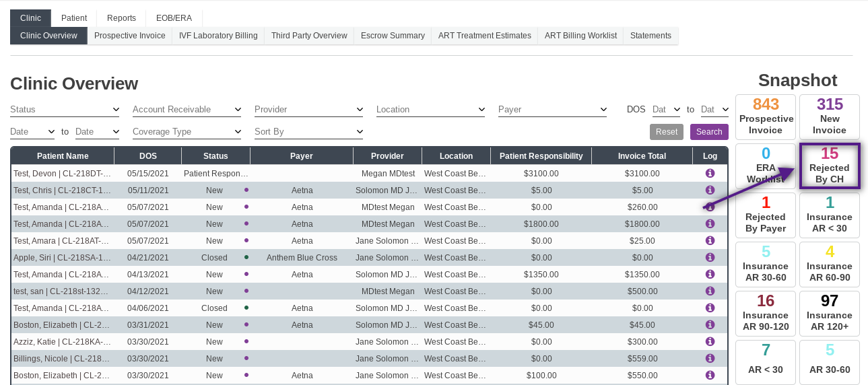Viewport: 868px width, 385px height.
Task: Open the DOS start date picker
Action: pos(667,110)
